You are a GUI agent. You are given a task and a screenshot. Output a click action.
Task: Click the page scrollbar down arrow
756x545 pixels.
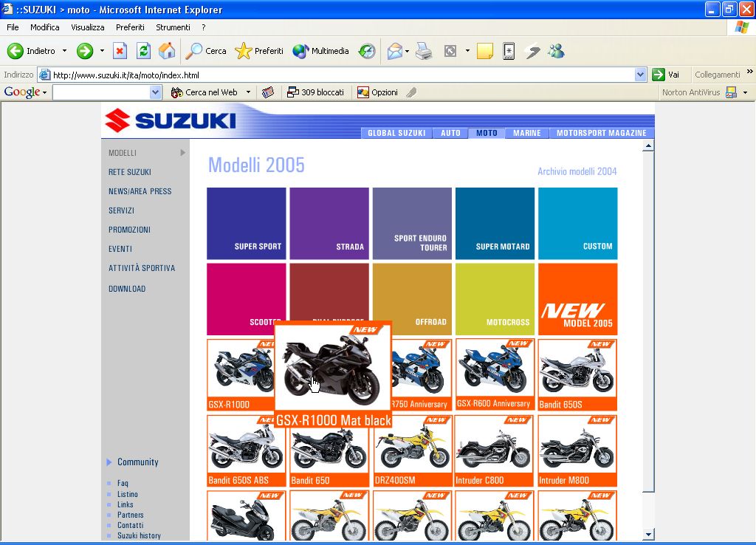tap(648, 534)
